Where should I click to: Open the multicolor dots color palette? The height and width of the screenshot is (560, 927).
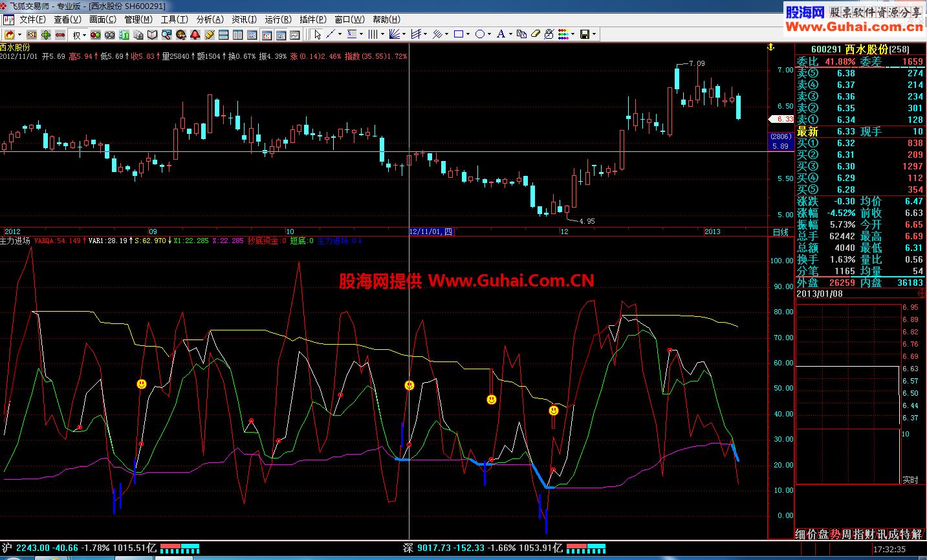tap(563, 34)
